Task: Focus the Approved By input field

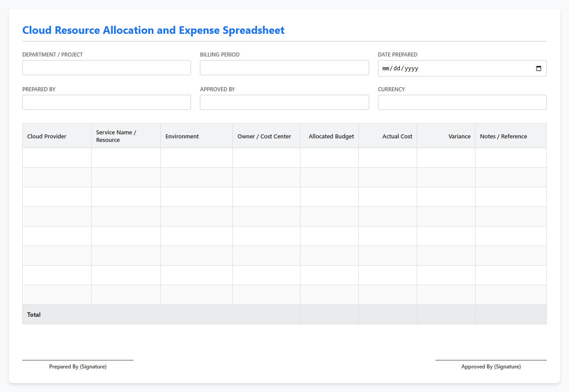Action: click(284, 102)
